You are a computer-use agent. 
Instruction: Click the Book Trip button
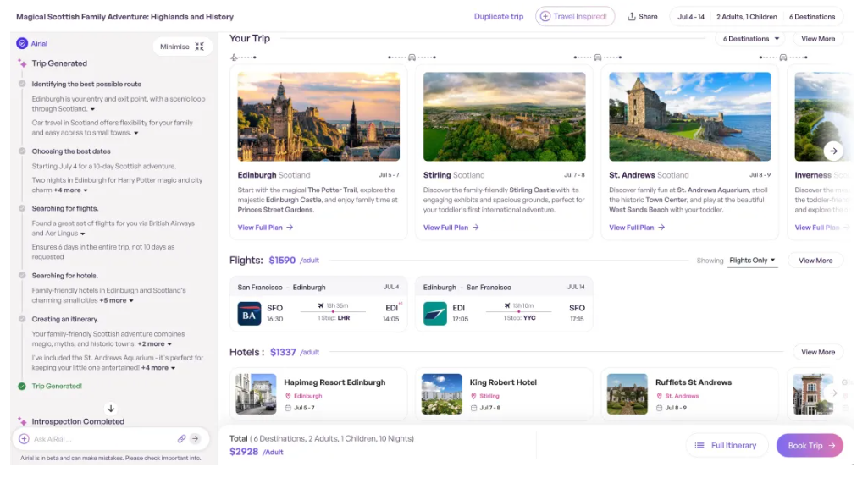coord(809,445)
